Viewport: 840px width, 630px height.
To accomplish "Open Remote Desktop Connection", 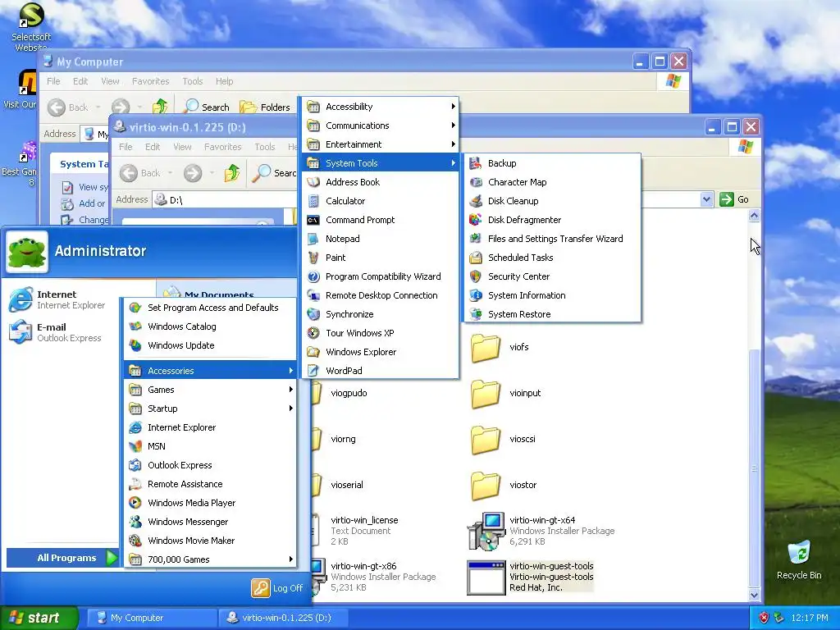I will coord(381,295).
